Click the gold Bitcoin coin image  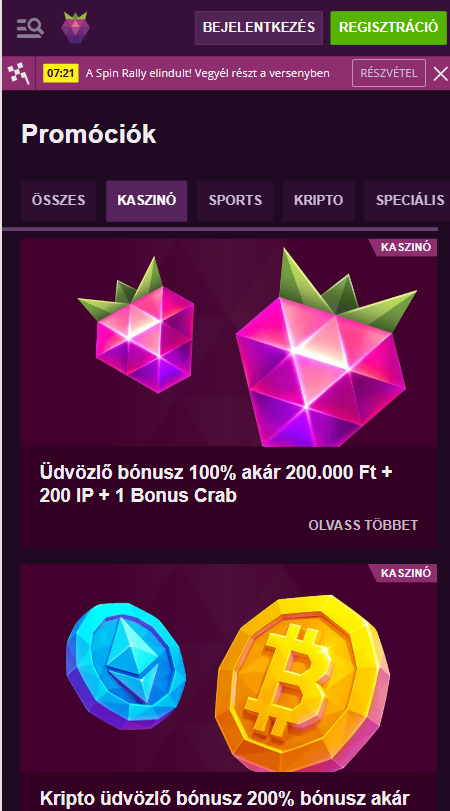303,683
